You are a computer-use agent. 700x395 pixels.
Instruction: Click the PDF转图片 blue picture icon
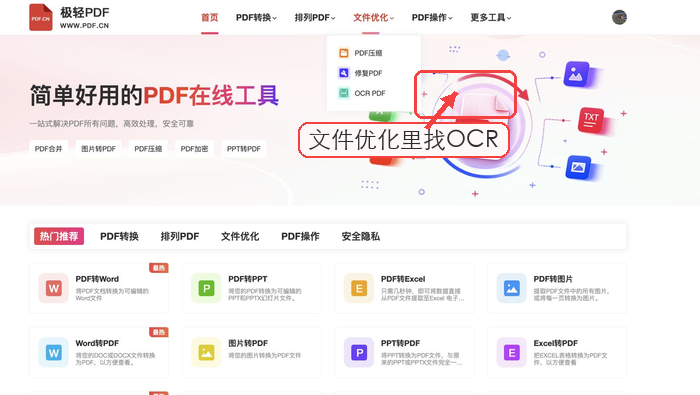512,288
